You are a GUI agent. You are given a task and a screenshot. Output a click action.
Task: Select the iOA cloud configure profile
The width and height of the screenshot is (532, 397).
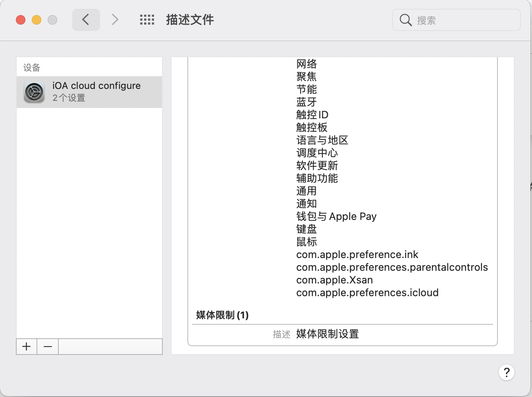pos(96,92)
